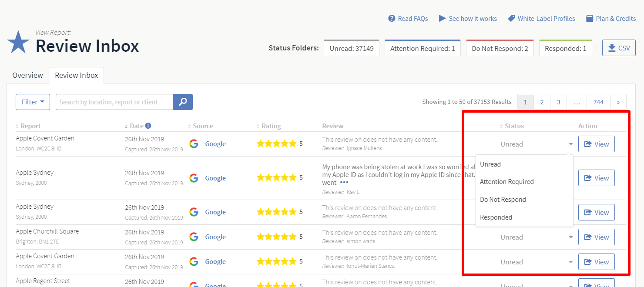
Task: Click reviewer name Kay L
Action: pyautogui.click(x=353, y=192)
